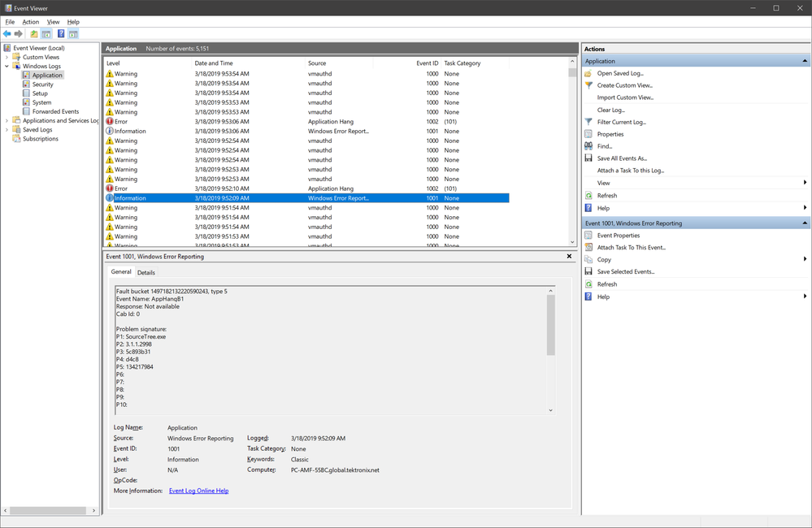Click Attach Task To This Event
Image resolution: width=812 pixels, height=528 pixels.
point(632,248)
